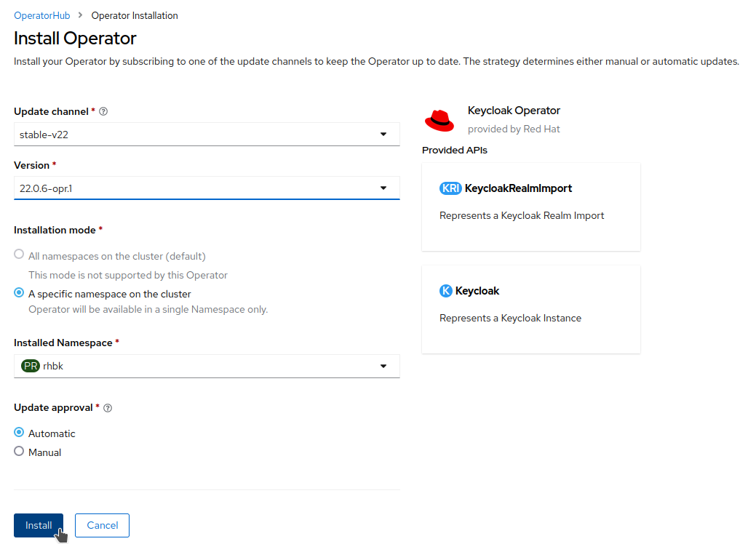Go back to OperatorHub breadcrumb
756x544 pixels.
point(41,15)
